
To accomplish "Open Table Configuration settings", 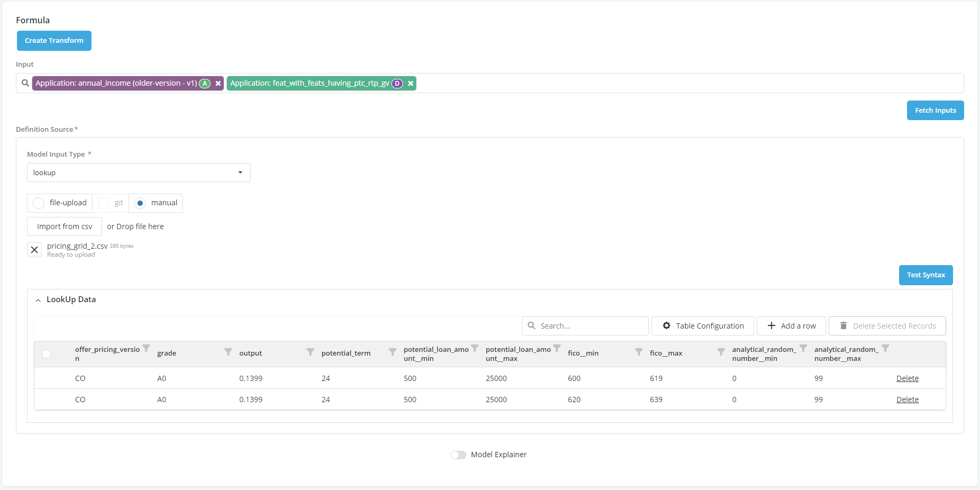I will [702, 326].
